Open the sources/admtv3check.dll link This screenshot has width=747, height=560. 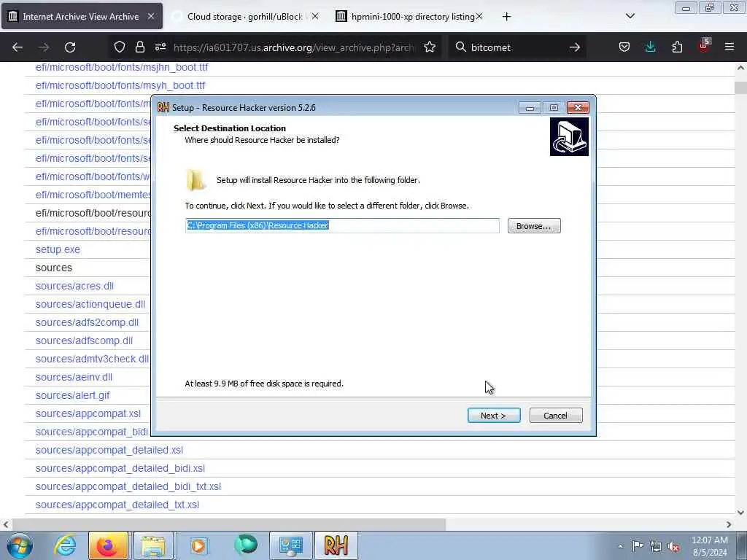(92, 359)
